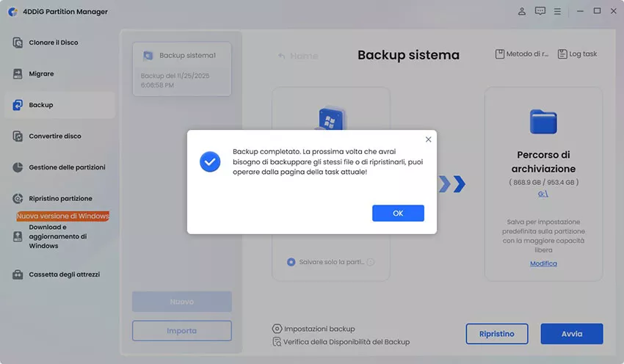Open Download e aggiornamento di Windows
The height and width of the screenshot is (364, 624).
pyautogui.click(x=57, y=236)
